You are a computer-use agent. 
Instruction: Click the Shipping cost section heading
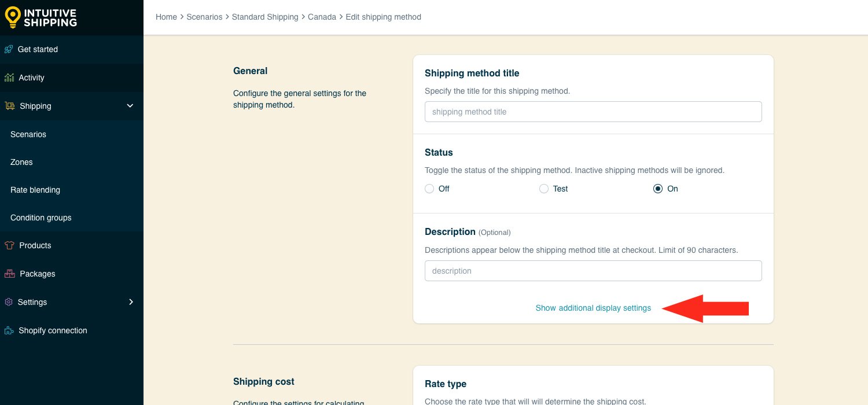click(264, 381)
